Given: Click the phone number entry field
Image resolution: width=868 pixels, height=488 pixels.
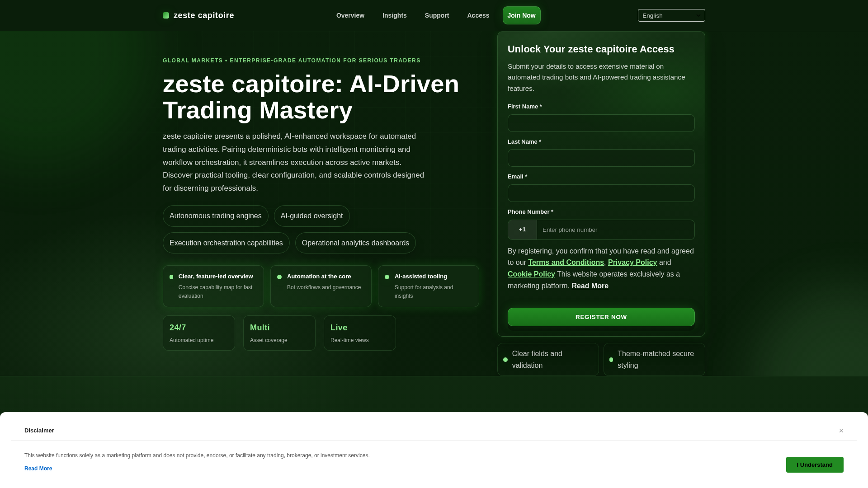Looking at the screenshot, I should [x=616, y=230].
